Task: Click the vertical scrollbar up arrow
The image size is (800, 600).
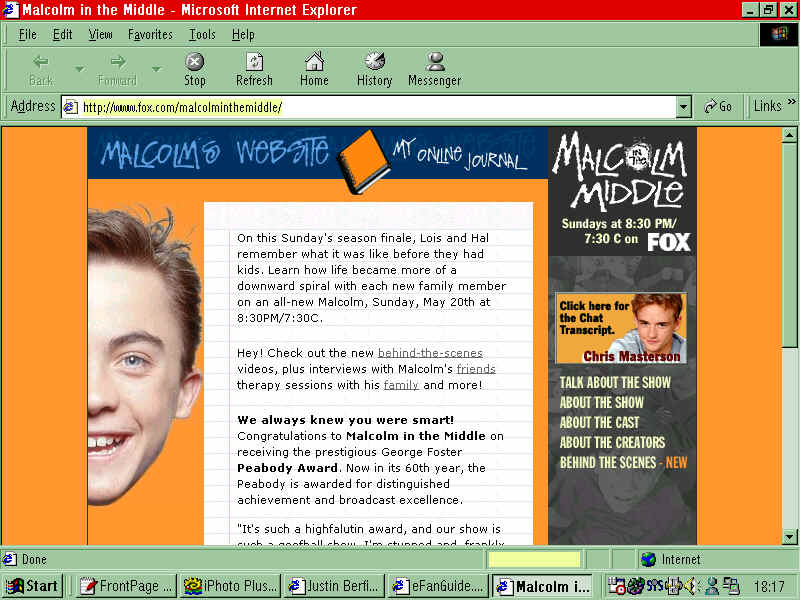Action: (x=789, y=135)
